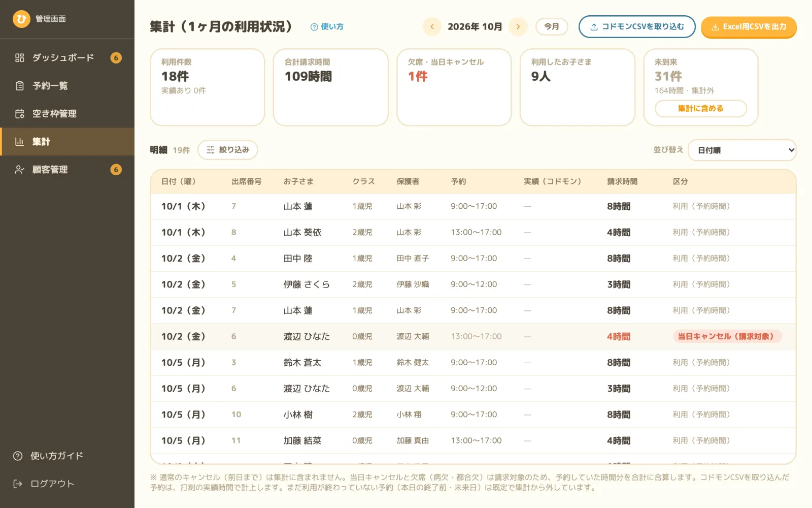
Task: Open 予約一覧 in the sidebar
Action: 67,86
